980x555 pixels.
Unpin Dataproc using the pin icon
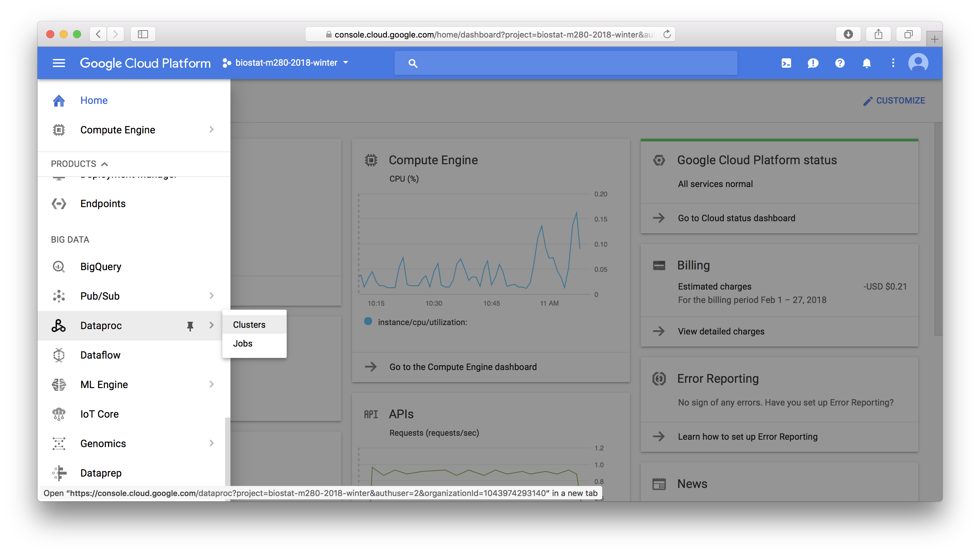point(190,325)
